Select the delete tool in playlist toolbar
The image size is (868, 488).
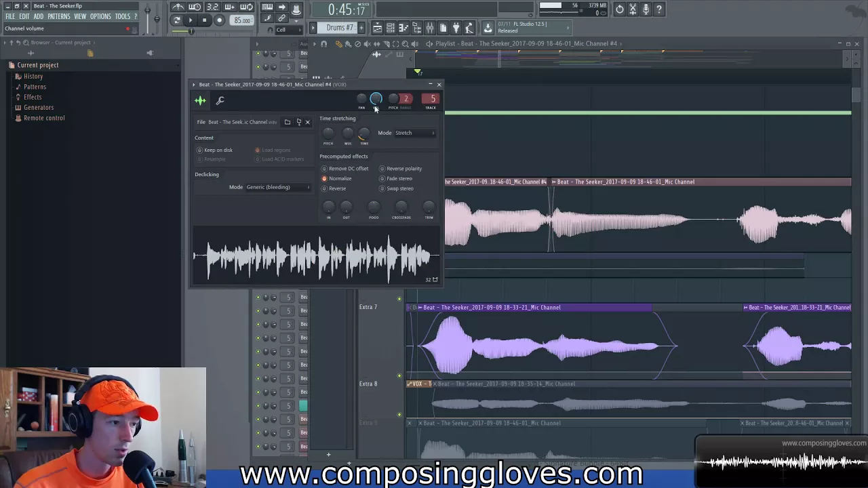pos(357,43)
